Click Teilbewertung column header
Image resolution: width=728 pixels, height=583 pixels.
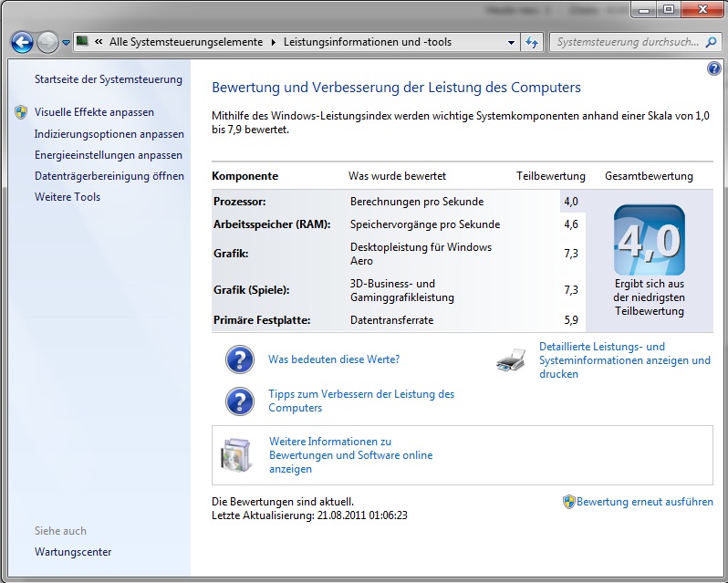551,176
